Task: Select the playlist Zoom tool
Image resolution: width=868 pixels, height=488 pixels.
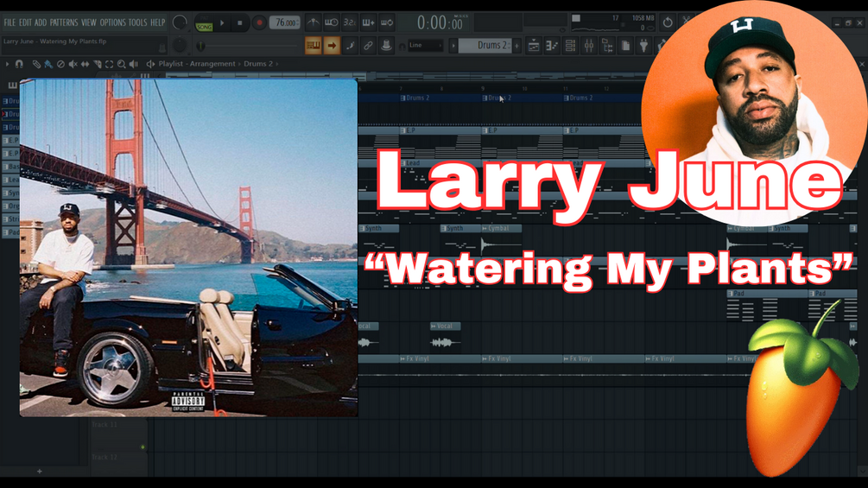Action: click(x=122, y=64)
